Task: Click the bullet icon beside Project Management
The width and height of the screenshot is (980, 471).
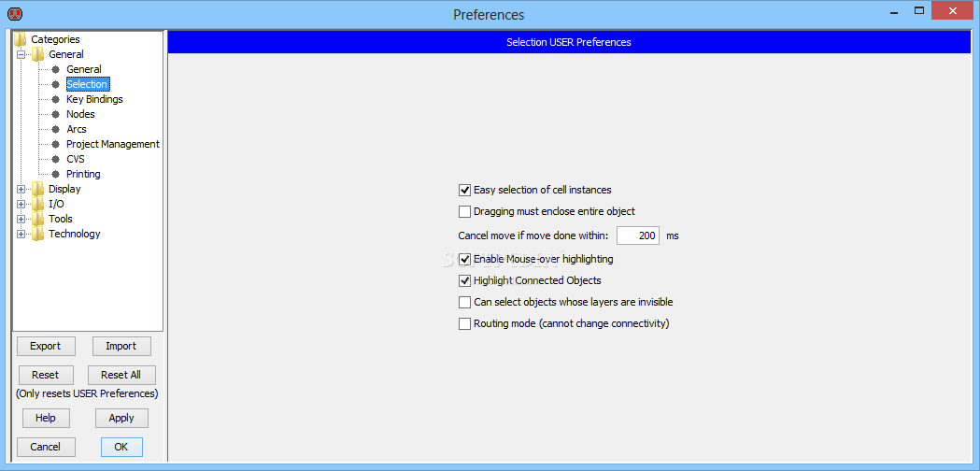Action: click(56, 145)
